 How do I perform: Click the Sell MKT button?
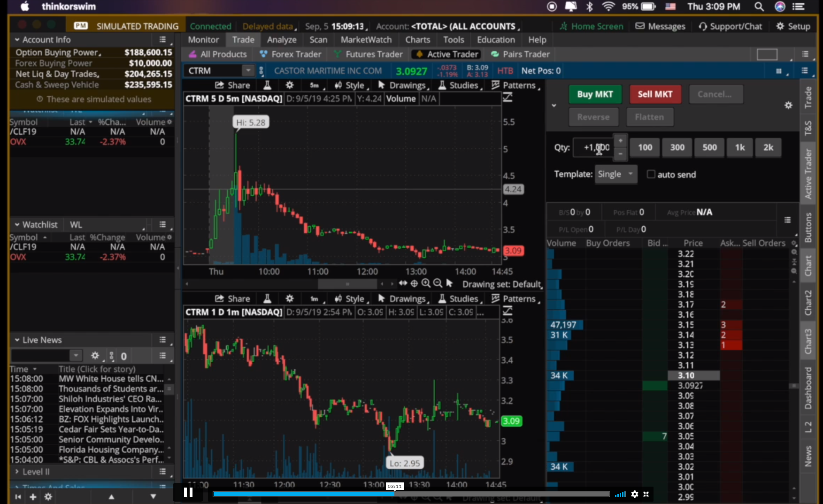[x=655, y=94]
